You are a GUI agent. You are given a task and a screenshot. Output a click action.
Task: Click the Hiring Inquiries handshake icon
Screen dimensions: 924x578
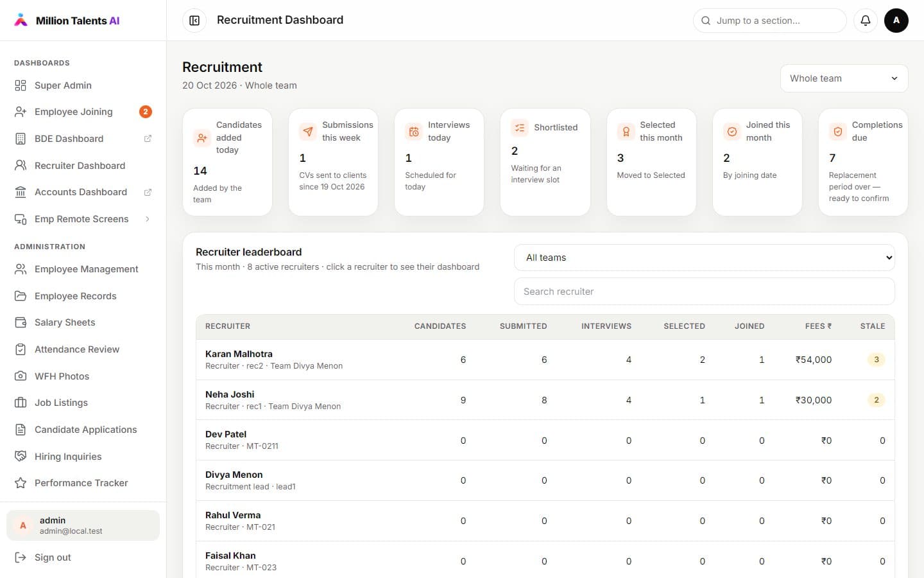click(x=21, y=457)
